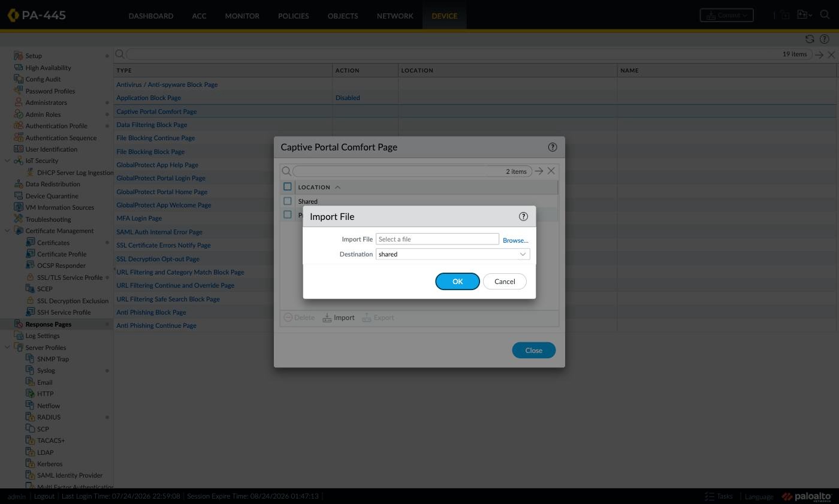Switch to the DASHBOARD tab
Image resolution: width=839 pixels, height=504 pixels.
click(x=151, y=16)
